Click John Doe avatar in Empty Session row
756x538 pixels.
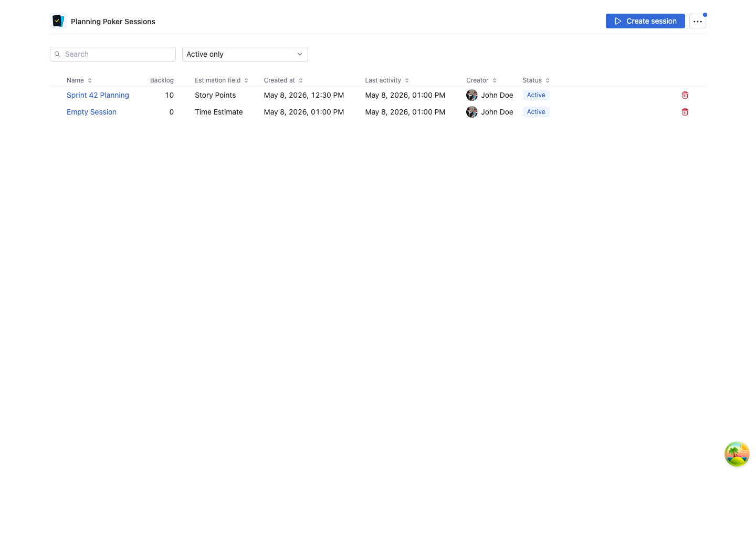(x=472, y=112)
